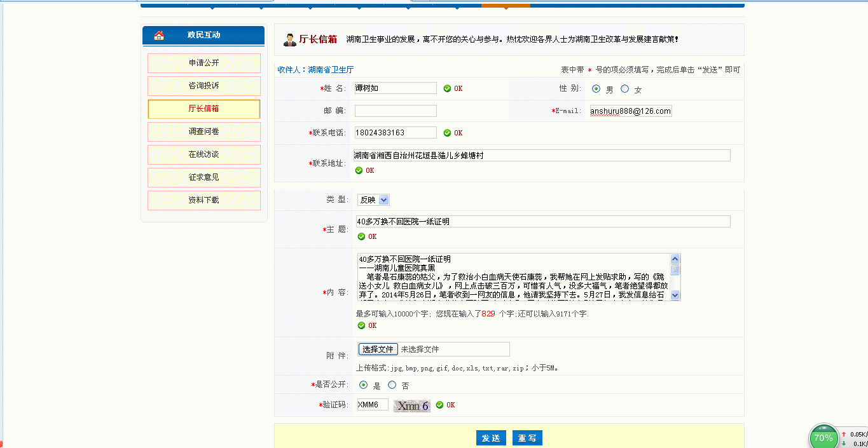Click the 湖南省卫生厅 recipient link
The image size is (868, 448).
(331, 70)
